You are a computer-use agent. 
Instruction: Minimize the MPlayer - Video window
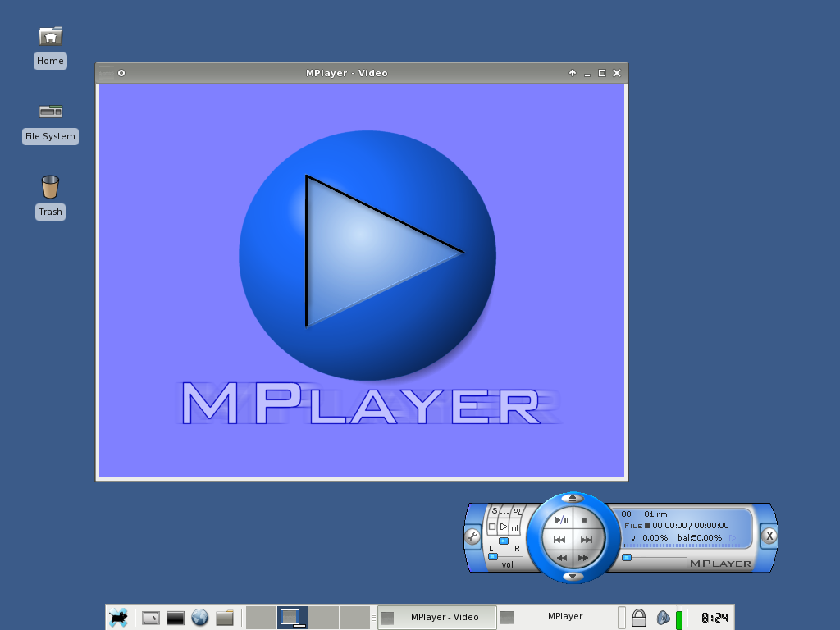587,73
